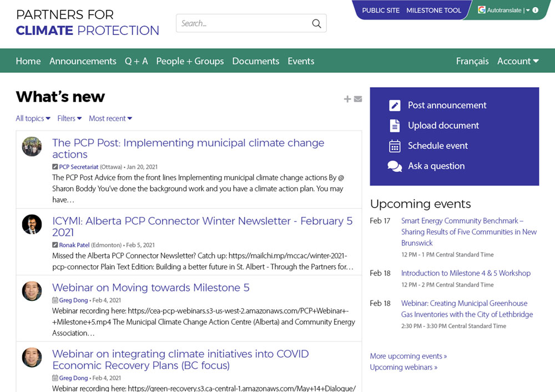Screen dimensions: 555x392
Task: Open the Documents menu item
Action: point(255,61)
